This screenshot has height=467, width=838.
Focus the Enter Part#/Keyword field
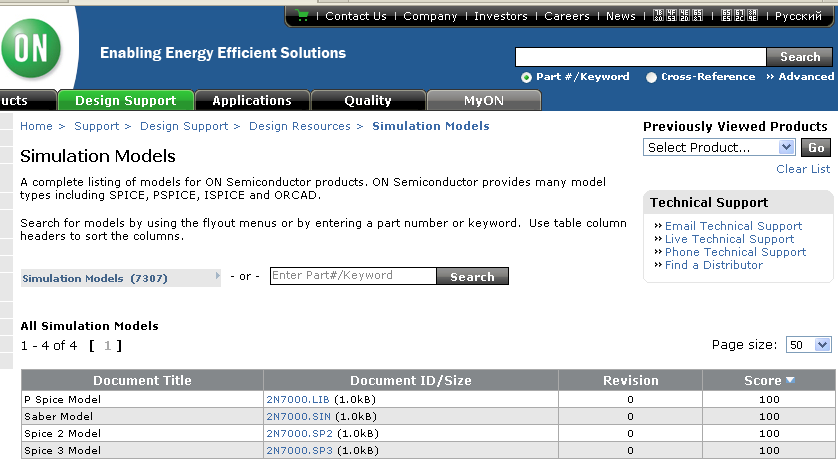pos(353,276)
